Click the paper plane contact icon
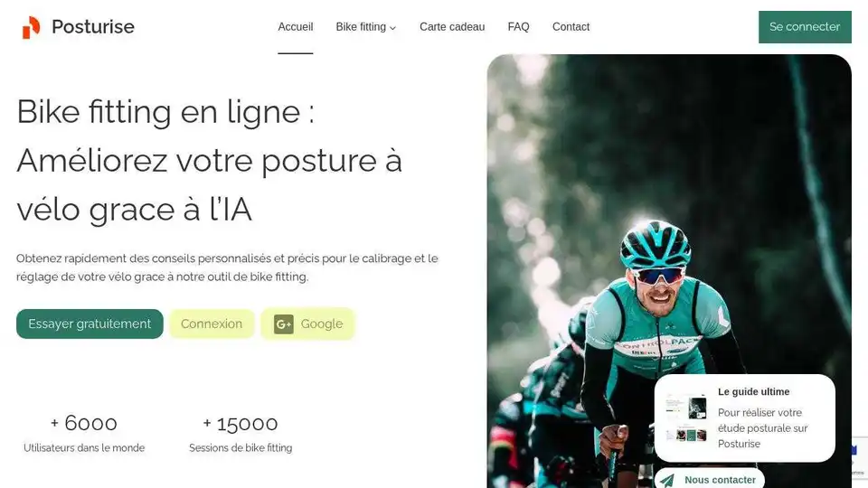This screenshot has width=868, height=488. click(667, 480)
